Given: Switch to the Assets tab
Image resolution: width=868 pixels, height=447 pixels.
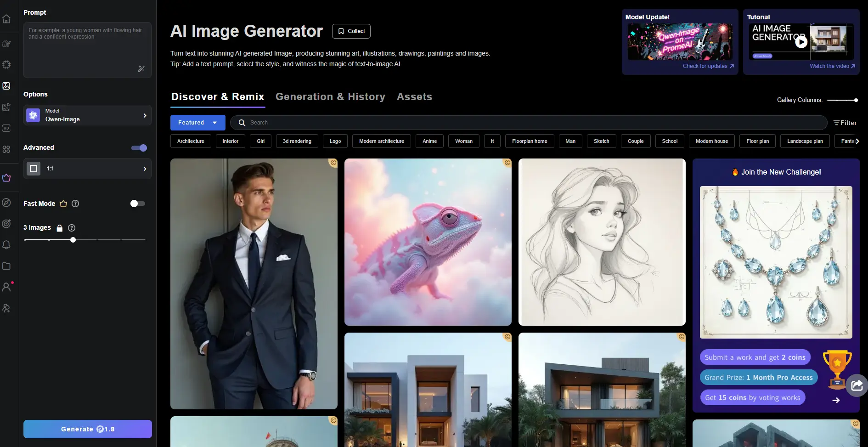Looking at the screenshot, I should (x=414, y=97).
